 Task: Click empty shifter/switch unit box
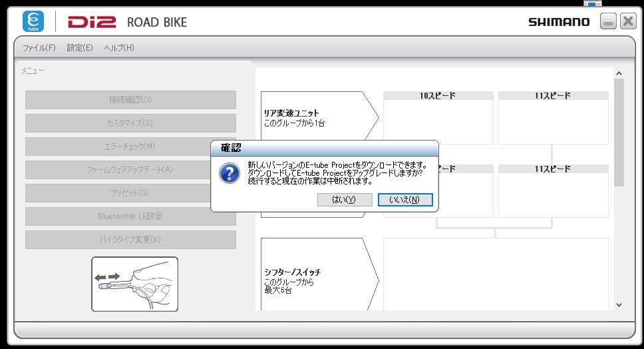coord(496,274)
